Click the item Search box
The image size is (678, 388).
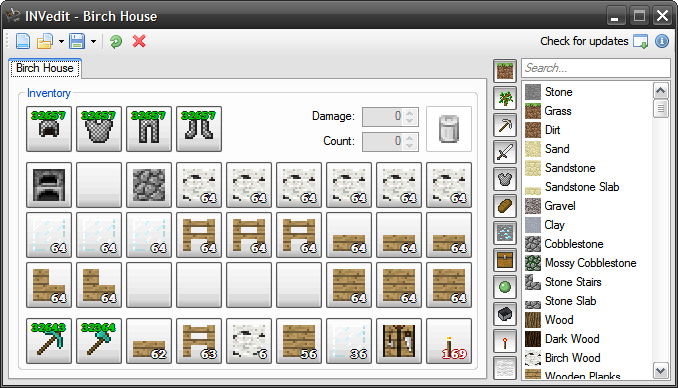click(596, 68)
